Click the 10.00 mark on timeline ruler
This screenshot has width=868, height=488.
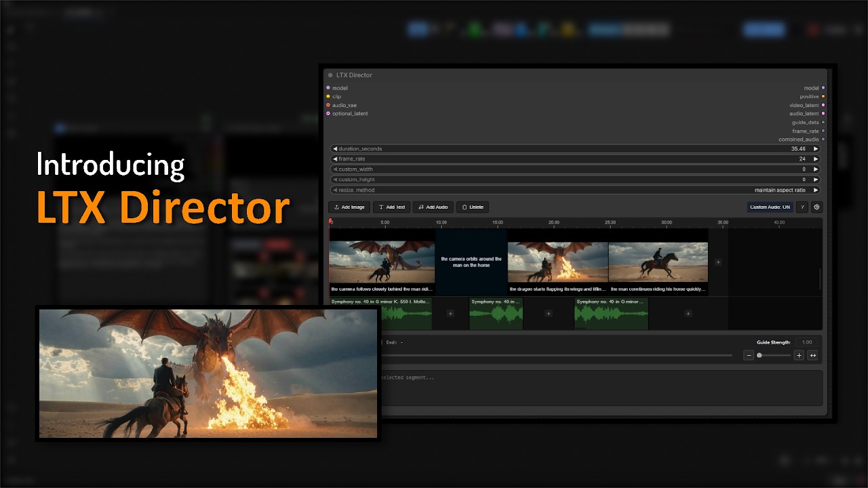point(441,222)
